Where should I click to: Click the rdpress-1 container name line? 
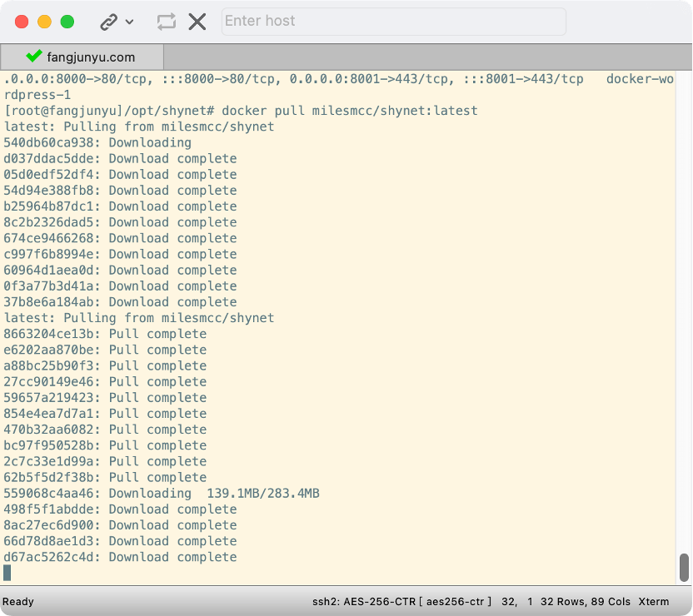[37, 95]
